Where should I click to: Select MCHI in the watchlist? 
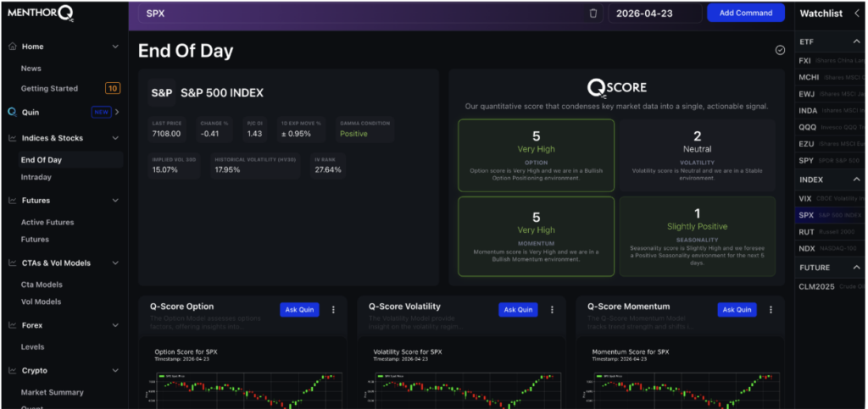[831, 77]
